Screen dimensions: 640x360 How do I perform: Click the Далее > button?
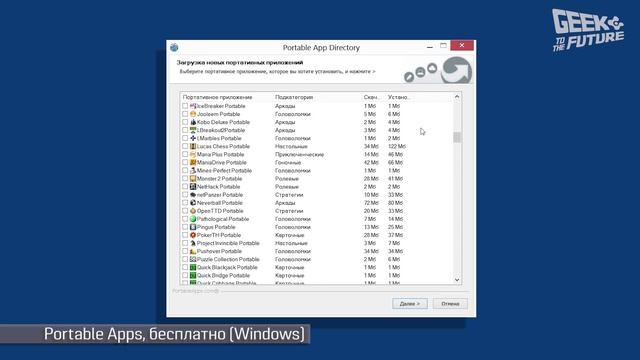pyautogui.click(x=410, y=304)
